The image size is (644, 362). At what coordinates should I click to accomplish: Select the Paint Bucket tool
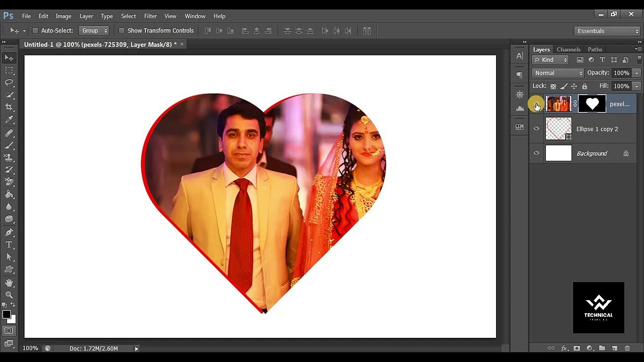(9, 195)
